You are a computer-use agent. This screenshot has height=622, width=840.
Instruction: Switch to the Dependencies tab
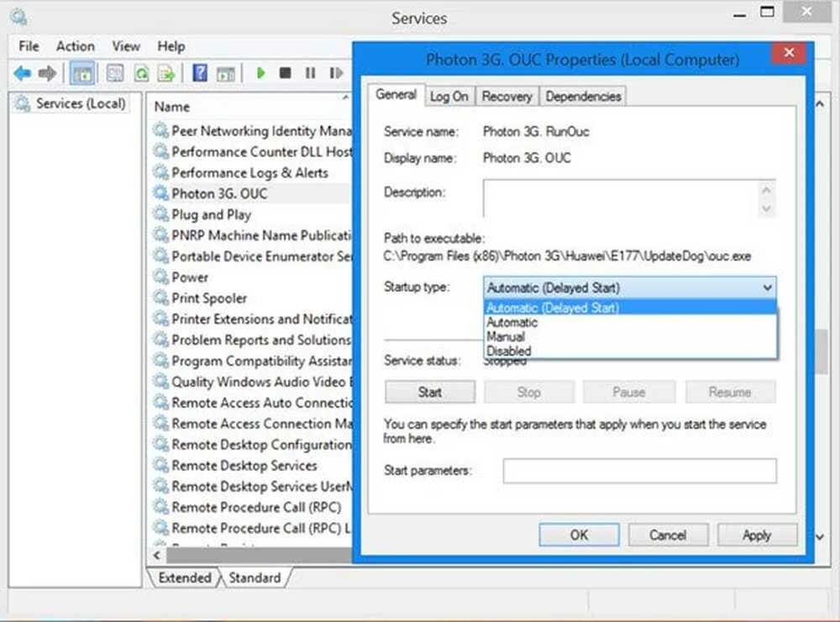click(584, 97)
